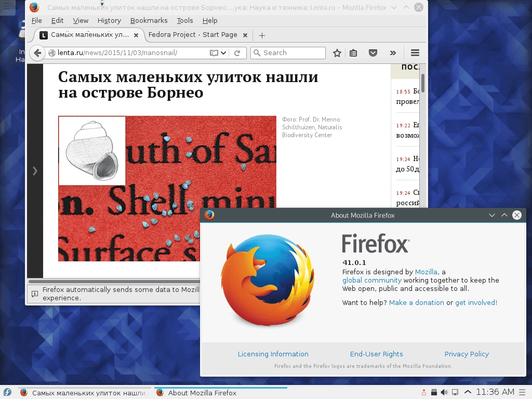Save the page to Pocket icon

(373, 53)
